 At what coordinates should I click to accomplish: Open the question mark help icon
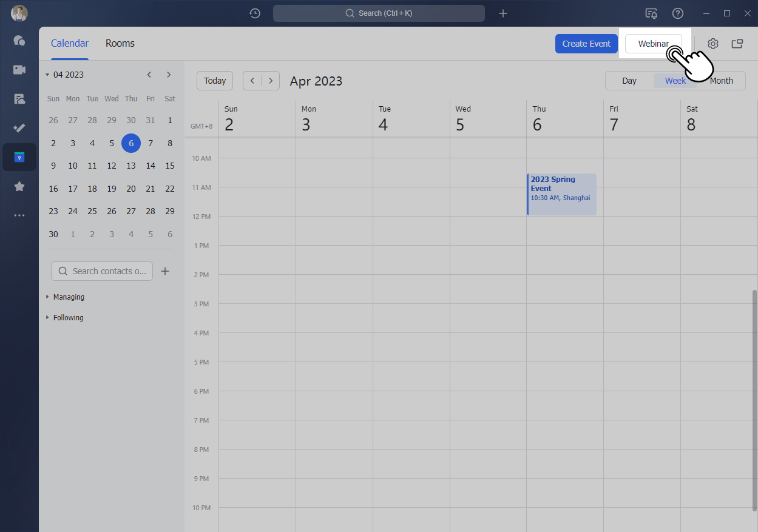pyautogui.click(x=678, y=13)
